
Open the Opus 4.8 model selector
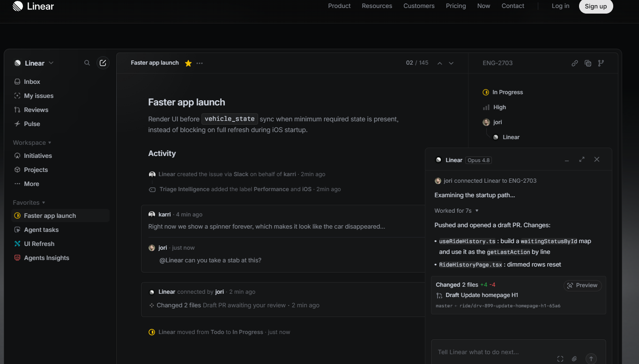coord(478,160)
